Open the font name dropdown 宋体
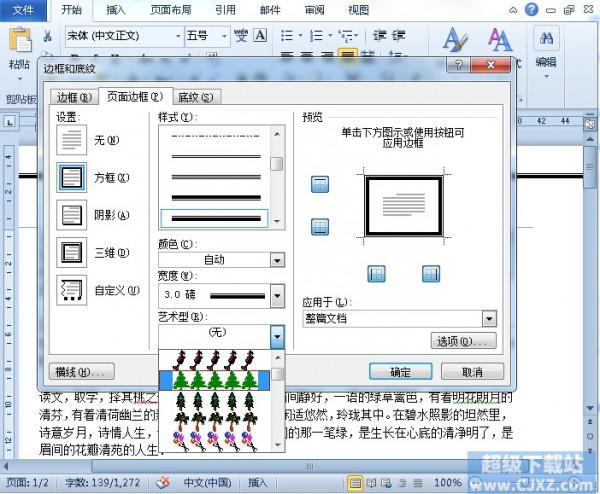The height and width of the screenshot is (494, 600). 178,36
